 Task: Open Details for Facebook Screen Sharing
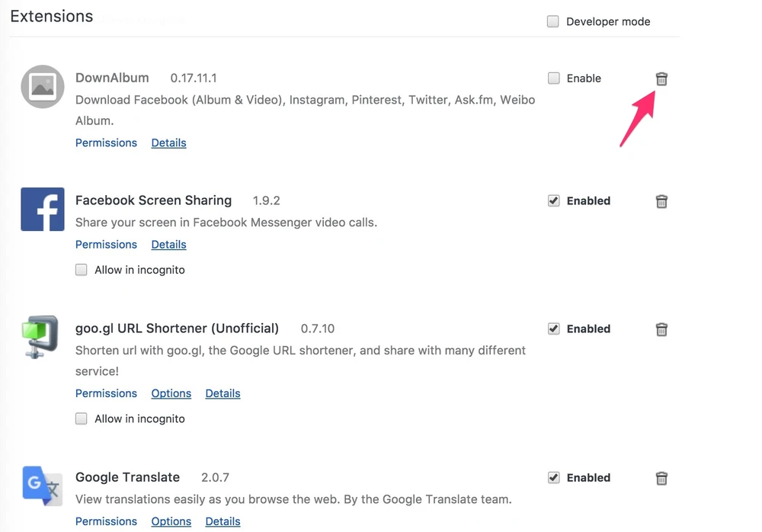pyautogui.click(x=168, y=245)
